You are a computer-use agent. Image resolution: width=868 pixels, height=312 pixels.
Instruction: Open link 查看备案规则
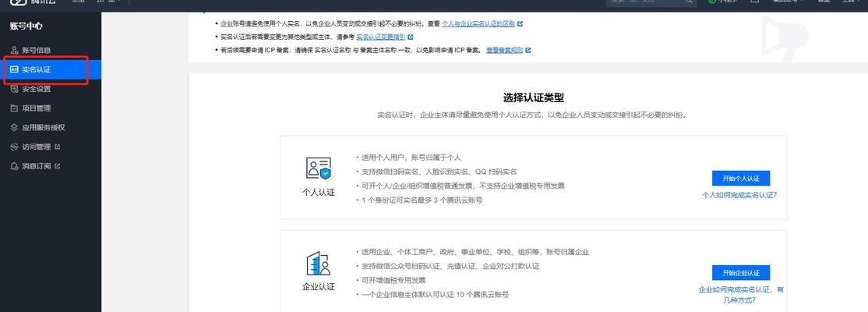coord(504,51)
